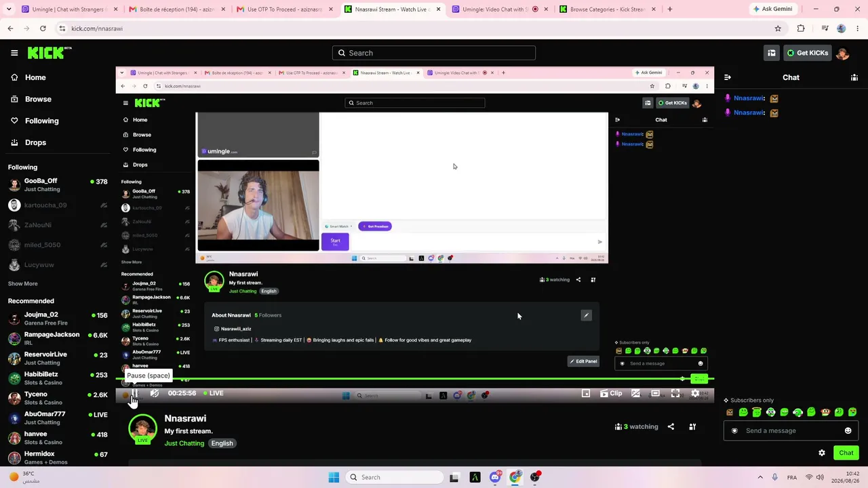Toggle fullscreen mode in the player

[x=675, y=393]
